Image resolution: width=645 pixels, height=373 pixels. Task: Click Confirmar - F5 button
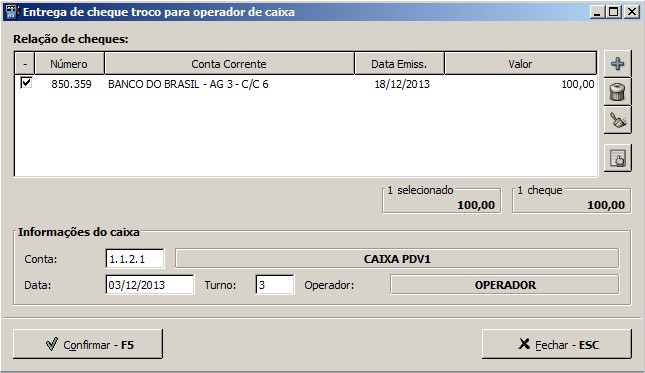click(x=88, y=344)
